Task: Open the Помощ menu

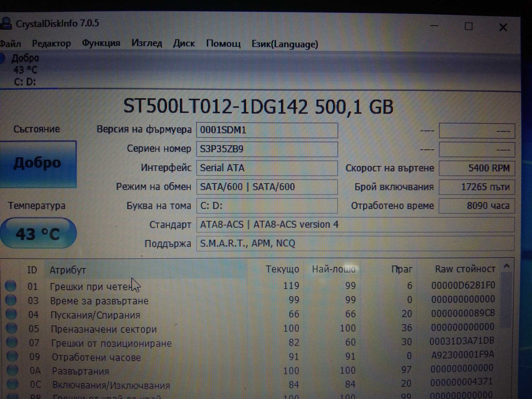Action: [x=223, y=44]
